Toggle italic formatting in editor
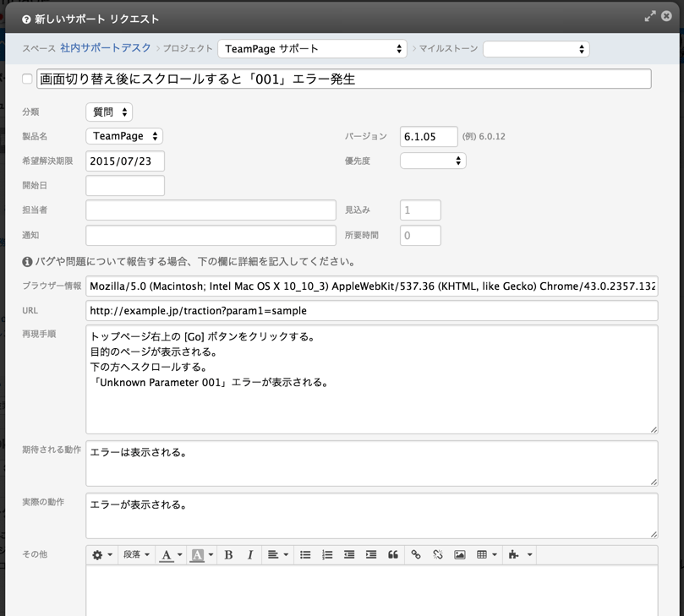The width and height of the screenshot is (684, 616). [250, 554]
